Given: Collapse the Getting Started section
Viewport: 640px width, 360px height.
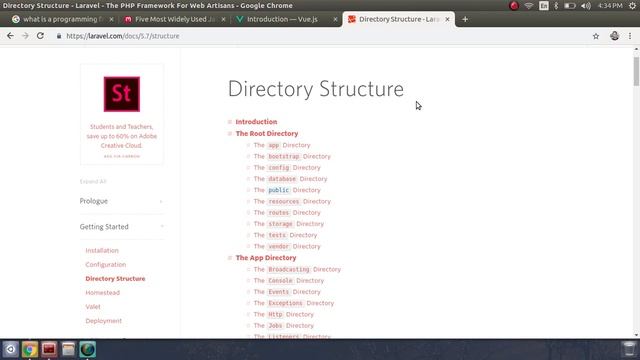Looking at the screenshot, I should 122,227.
